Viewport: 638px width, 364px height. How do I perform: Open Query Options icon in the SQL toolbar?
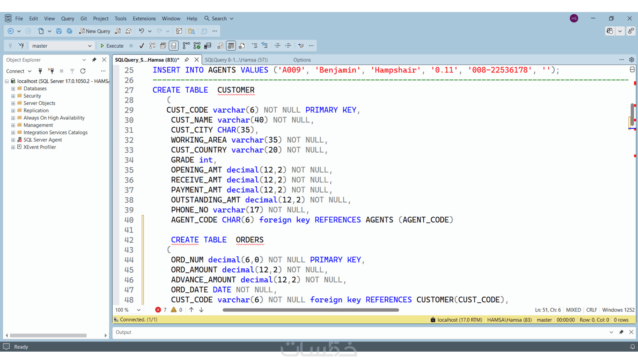[x=163, y=46]
